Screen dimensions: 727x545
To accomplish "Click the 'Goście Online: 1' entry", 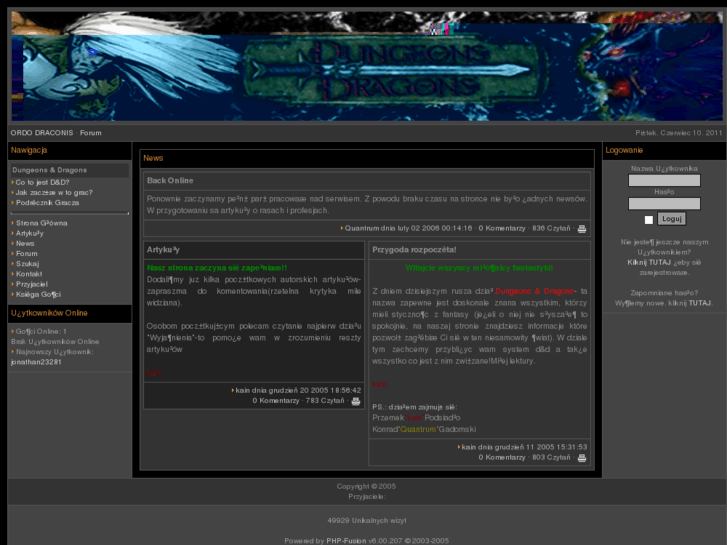I will [41, 332].
